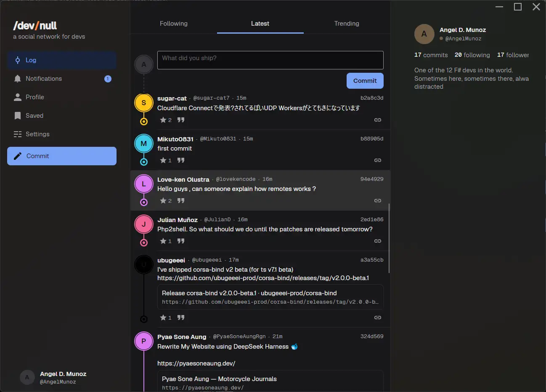Star the sugar-cat Cloudflare post

(166, 120)
